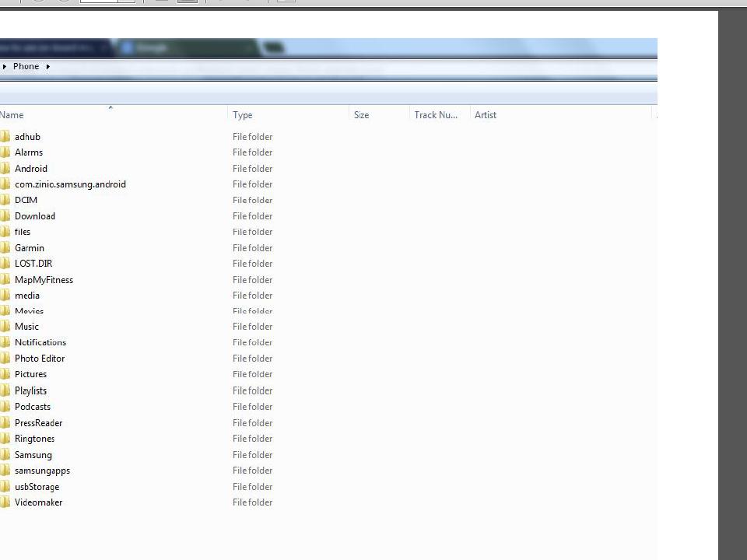The height and width of the screenshot is (560, 747).
Task: Select the Samsung folder icon
Action: [x=5, y=455]
